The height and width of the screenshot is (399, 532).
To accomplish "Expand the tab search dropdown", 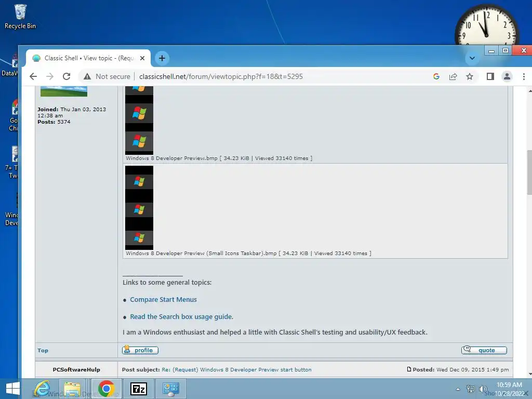I will 472,58.
